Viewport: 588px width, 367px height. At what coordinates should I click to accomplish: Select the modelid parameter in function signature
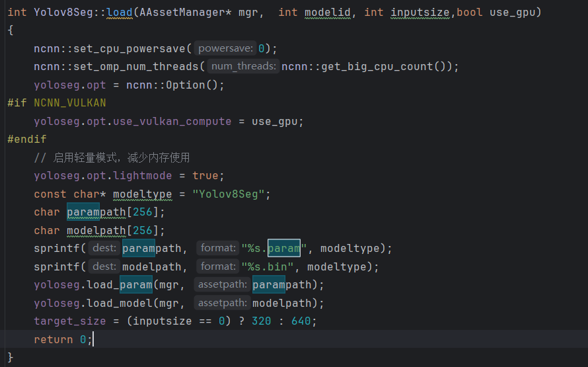(x=328, y=13)
